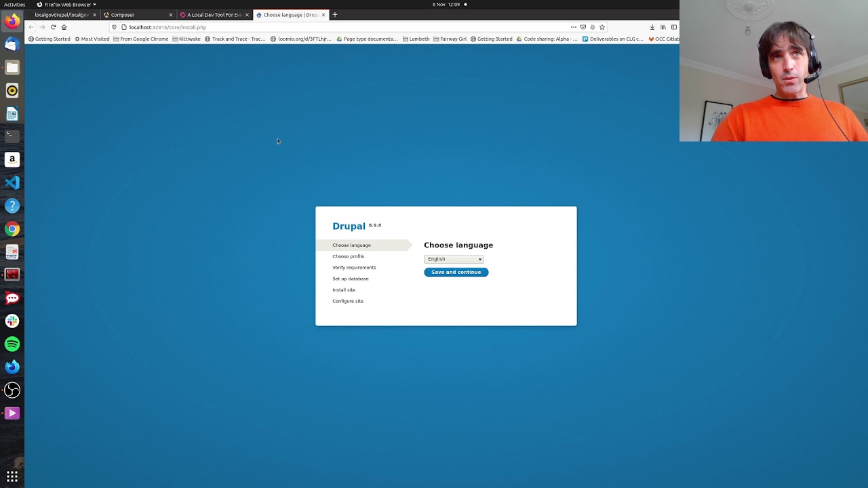Launch Visual Studio Code from the dock
Viewport: 868px width, 488px height.
pos(12,182)
